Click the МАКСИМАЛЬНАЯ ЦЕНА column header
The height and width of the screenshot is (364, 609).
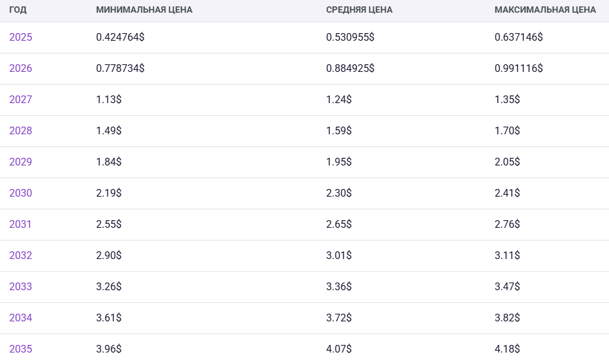tap(545, 10)
